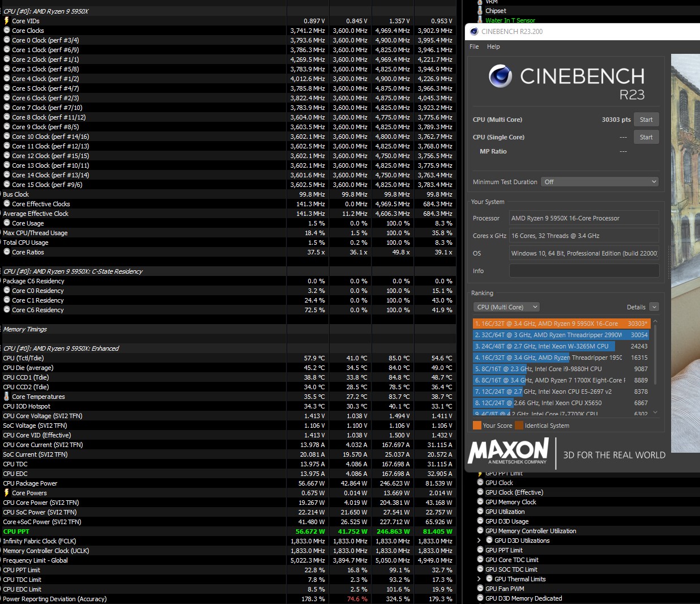
Task: Select the Xeon X5650 ranking entry
Action: 561,403
